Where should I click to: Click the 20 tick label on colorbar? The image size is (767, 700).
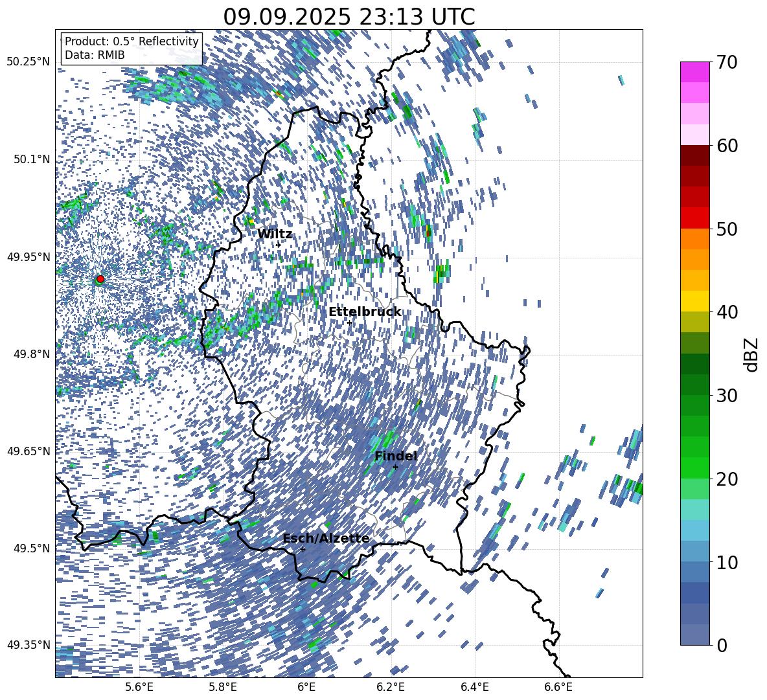(729, 479)
